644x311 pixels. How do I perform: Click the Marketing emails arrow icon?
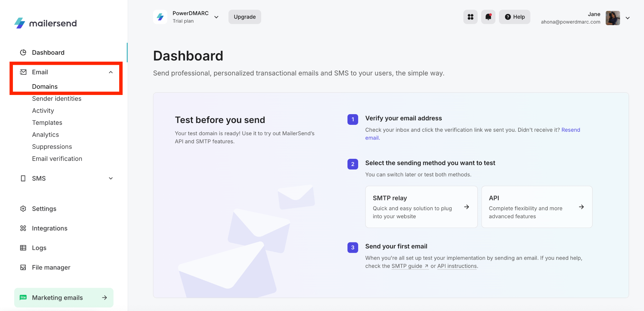[x=105, y=297]
